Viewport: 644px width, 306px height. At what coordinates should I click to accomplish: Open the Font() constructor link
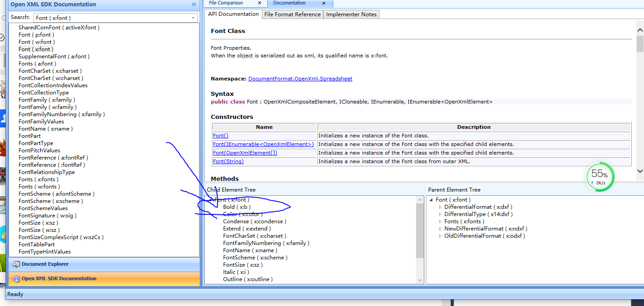[221, 136]
